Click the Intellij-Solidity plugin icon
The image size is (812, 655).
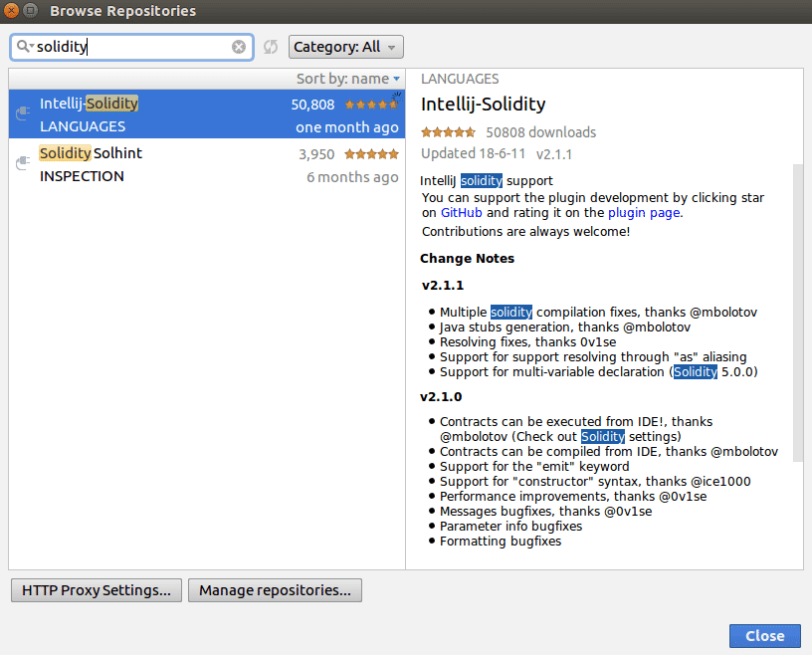[x=23, y=112]
